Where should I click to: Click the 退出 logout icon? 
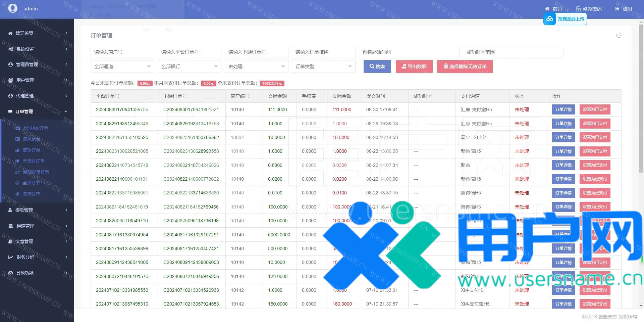tap(617, 9)
